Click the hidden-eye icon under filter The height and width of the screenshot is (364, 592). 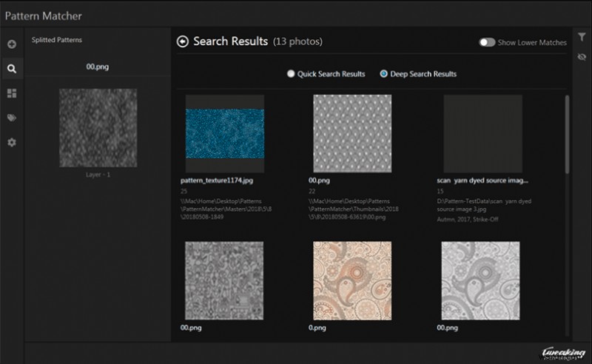(582, 56)
